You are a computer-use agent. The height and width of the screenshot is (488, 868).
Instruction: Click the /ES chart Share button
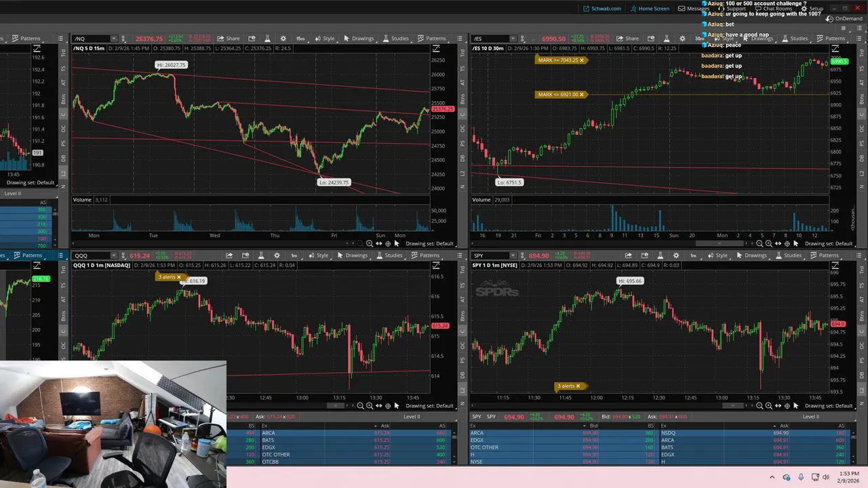627,39
